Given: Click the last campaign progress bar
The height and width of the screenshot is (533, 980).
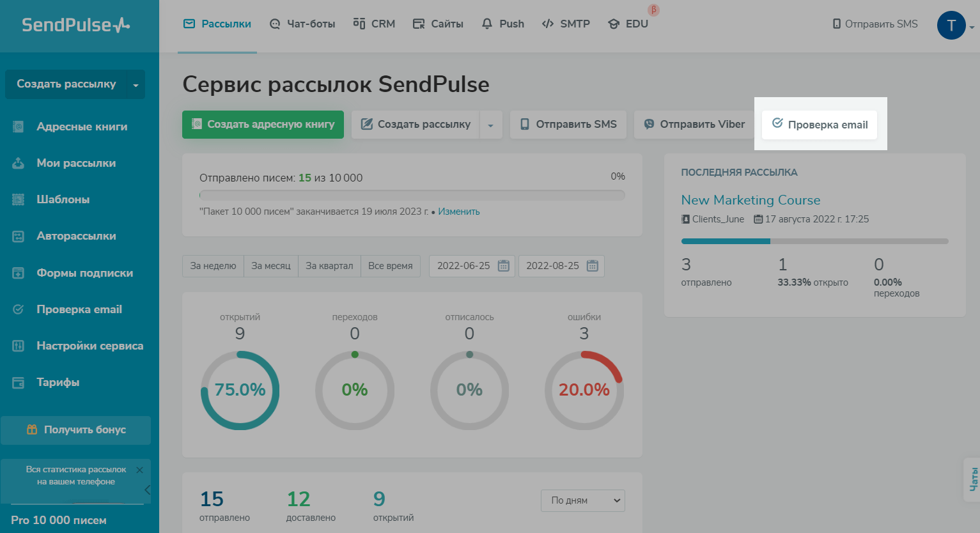Looking at the screenshot, I should 815,241.
